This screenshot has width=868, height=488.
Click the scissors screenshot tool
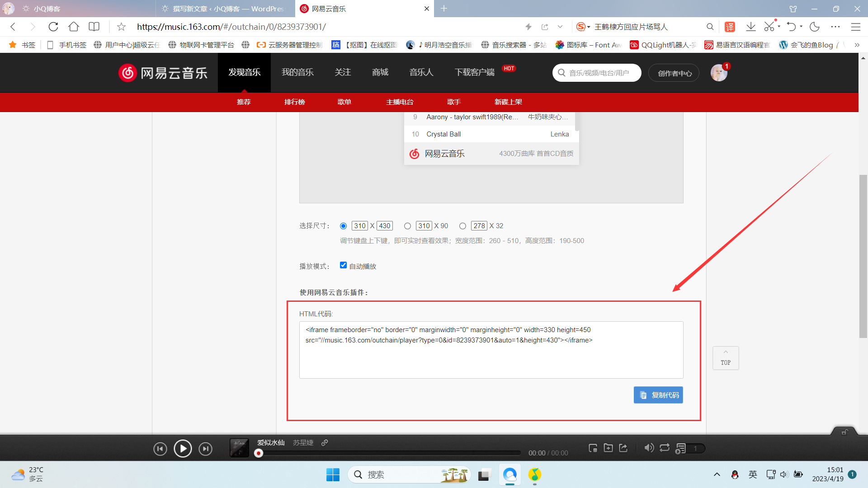point(769,27)
